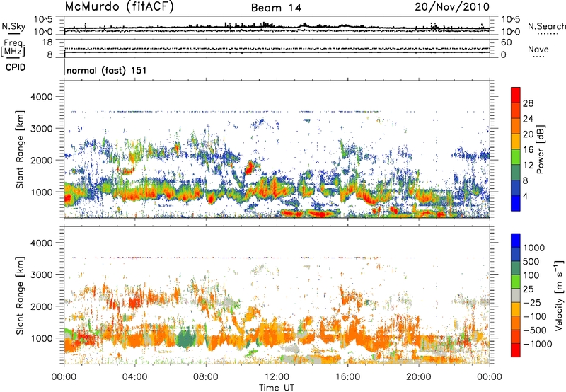Click the Slant Range [km] label of Velocity panel
566x392 pixels.
tap(20, 295)
